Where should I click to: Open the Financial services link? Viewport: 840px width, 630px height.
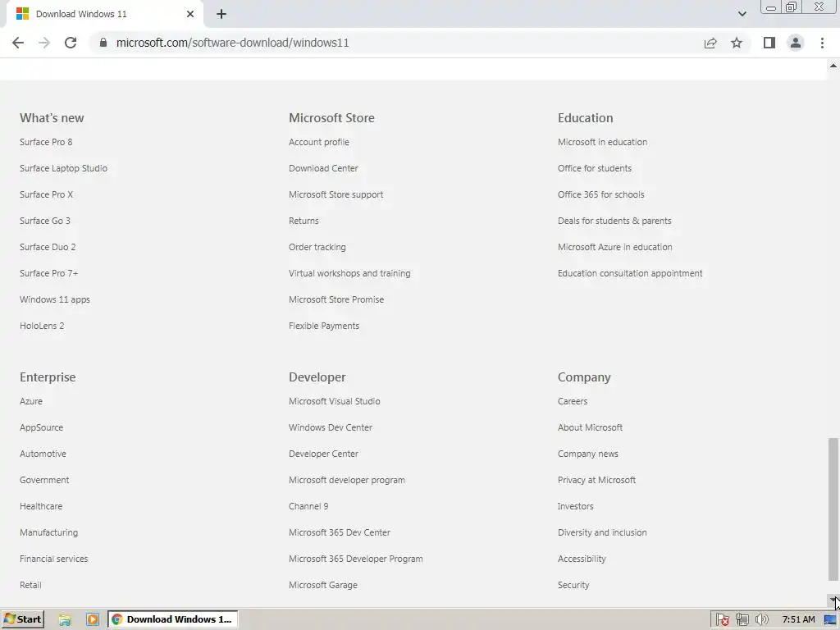(53, 559)
